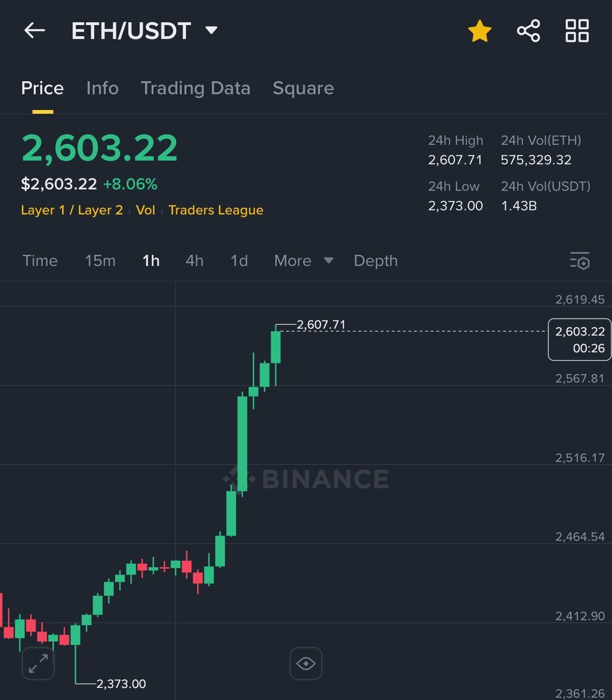The height and width of the screenshot is (700, 612).
Task: Open the four-square grid menu icon
Action: pos(577,31)
